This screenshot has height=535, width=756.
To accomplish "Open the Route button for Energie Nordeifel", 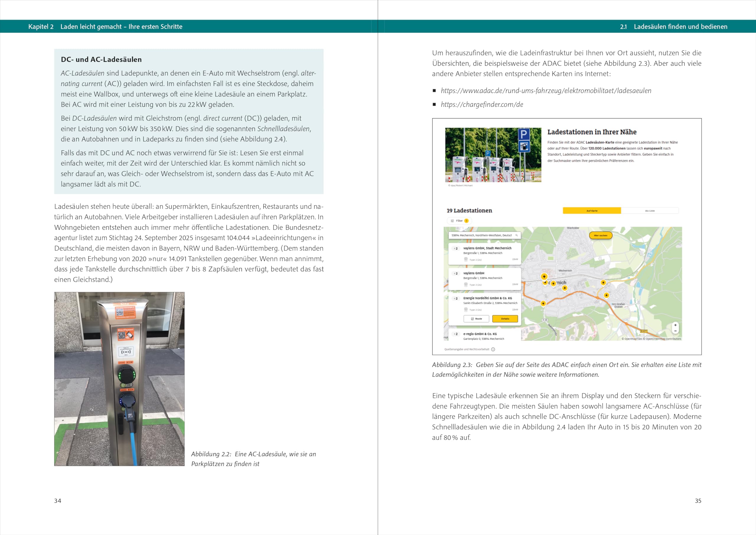I will pyautogui.click(x=476, y=319).
